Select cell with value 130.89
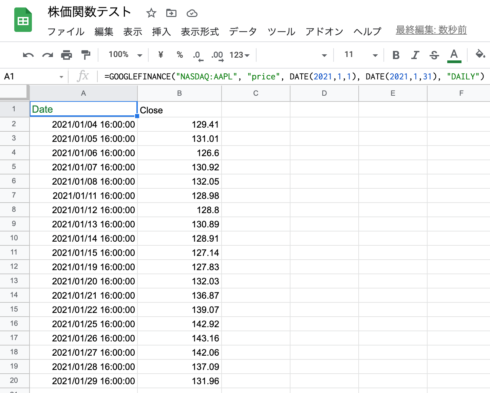 pyautogui.click(x=179, y=224)
